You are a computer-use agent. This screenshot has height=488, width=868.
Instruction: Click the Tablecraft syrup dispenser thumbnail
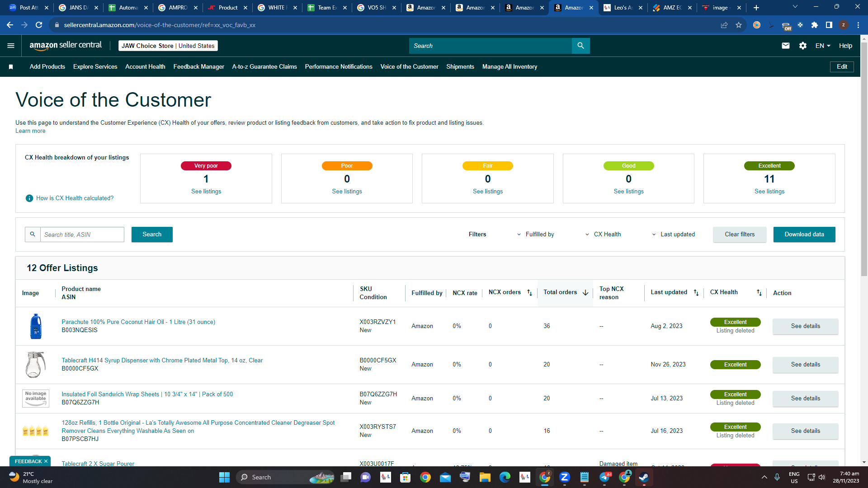coord(36,365)
